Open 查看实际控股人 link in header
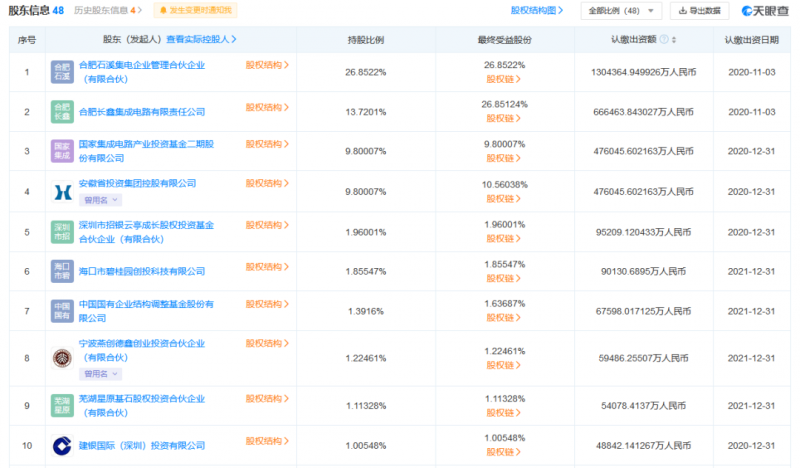Screen dimensions: 800x468 (x=200, y=41)
